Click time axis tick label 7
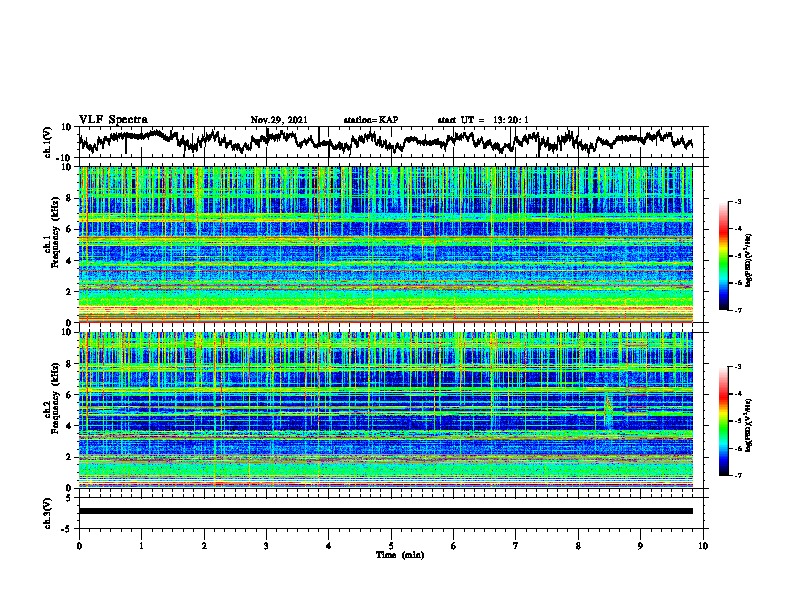Image resolution: width=792 pixels, height=612 pixels. tap(516, 546)
